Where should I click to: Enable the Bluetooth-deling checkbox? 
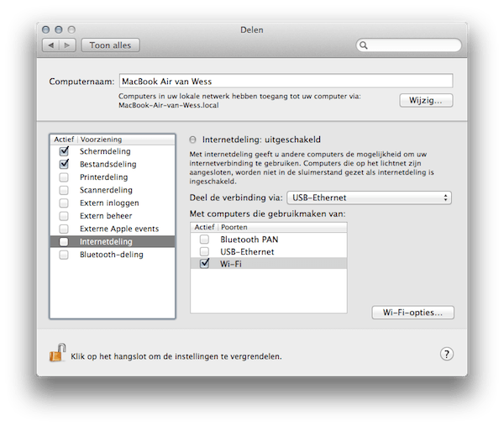[x=64, y=255]
